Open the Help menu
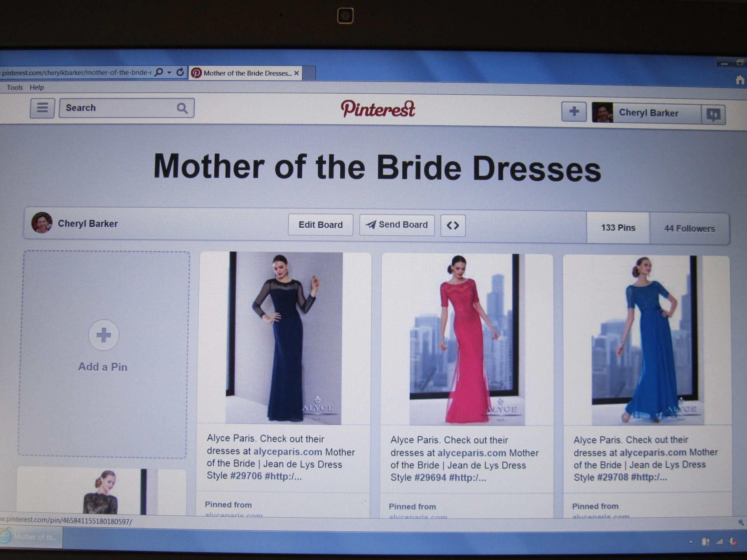Image resolution: width=747 pixels, height=560 pixels. click(x=37, y=87)
